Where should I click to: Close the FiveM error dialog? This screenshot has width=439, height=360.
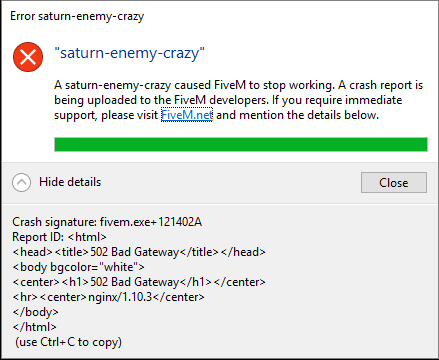394,182
